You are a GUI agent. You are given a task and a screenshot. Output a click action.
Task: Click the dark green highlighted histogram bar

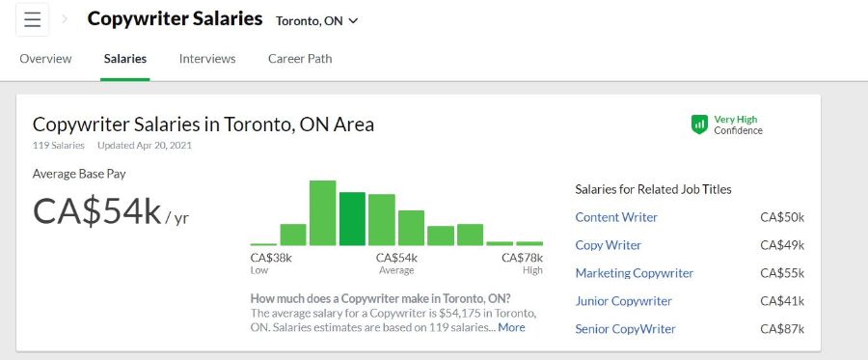pos(352,219)
